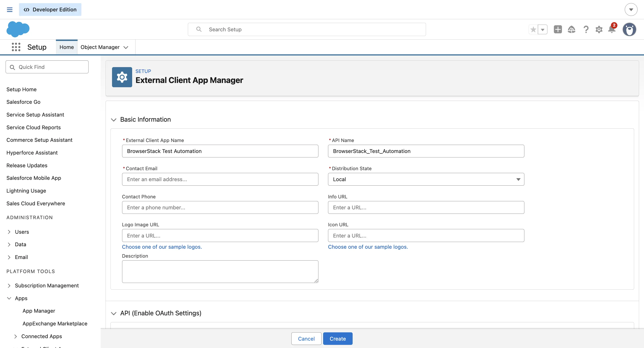Open the notifications bell with 2 alerts

[x=612, y=29]
